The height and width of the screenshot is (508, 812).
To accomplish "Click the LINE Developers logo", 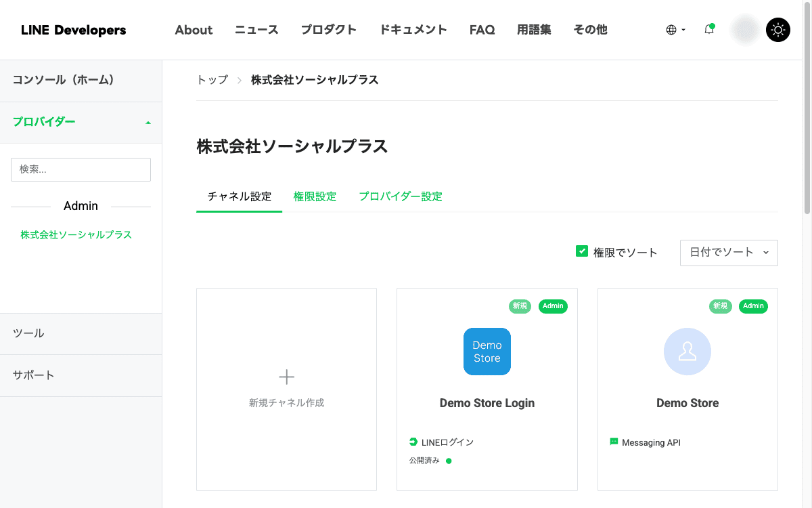I will (x=73, y=30).
